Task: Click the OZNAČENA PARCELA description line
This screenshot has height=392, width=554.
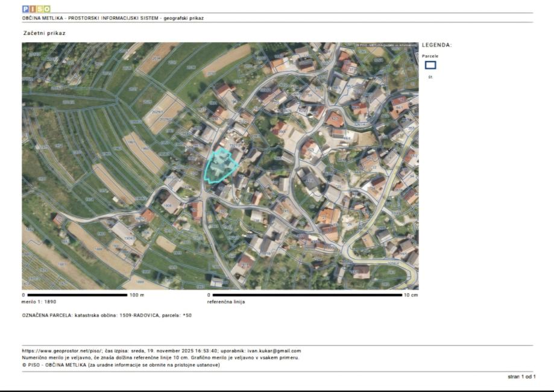Action: [x=107, y=315]
